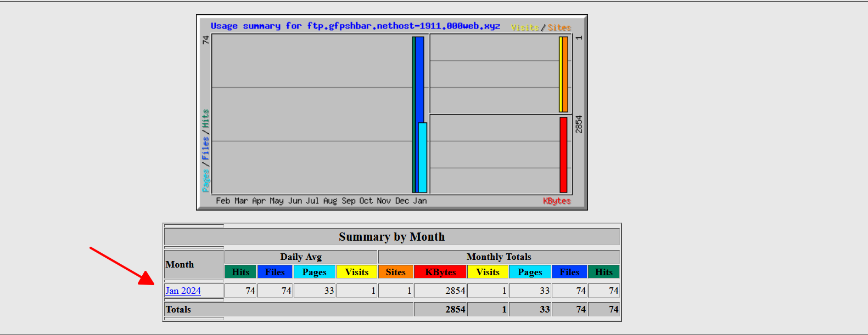Click the bold 2854 in the Totals row
Viewport: 868px width, 335px height.
coord(455,309)
